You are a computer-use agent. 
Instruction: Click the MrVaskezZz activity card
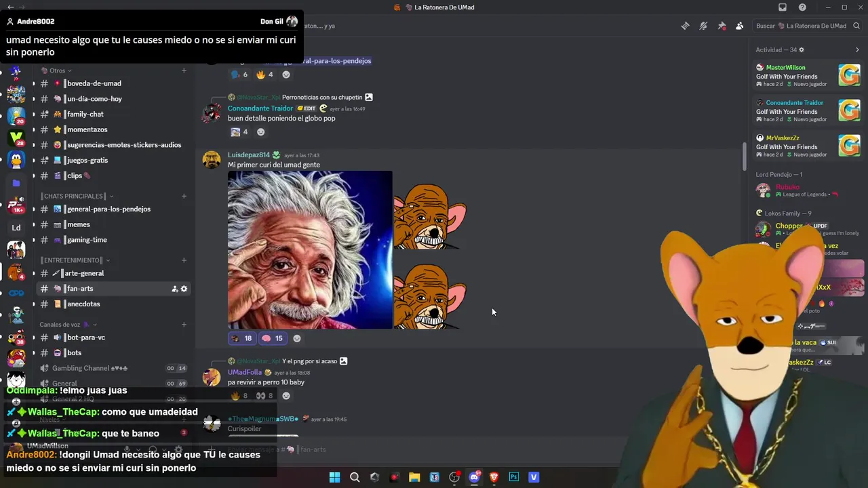point(808,146)
